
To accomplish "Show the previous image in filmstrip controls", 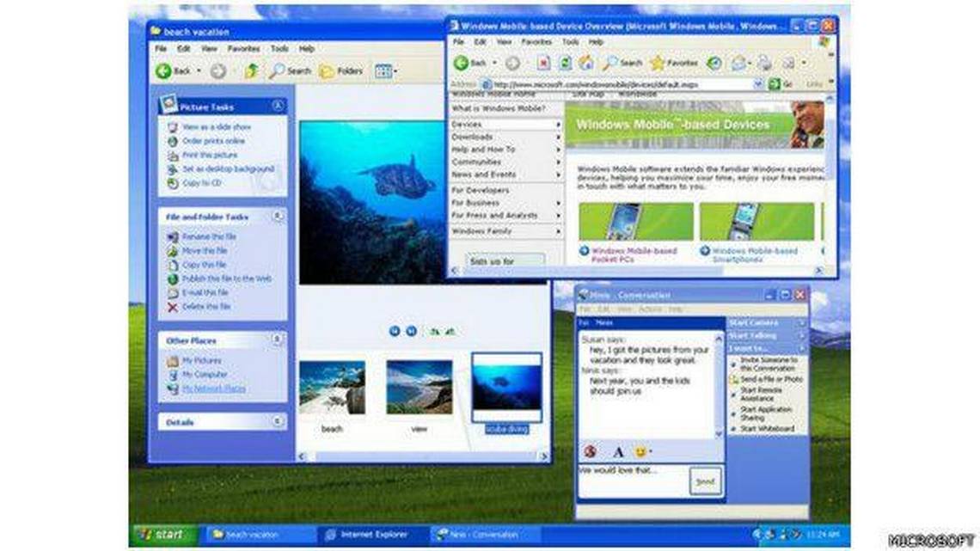I will (395, 331).
